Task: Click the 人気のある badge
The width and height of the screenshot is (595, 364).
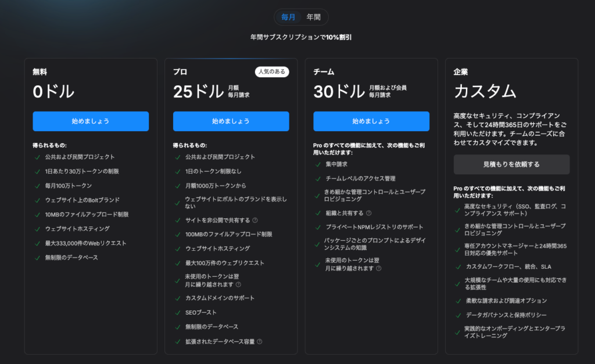Action: pyautogui.click(x=272, y=72)
